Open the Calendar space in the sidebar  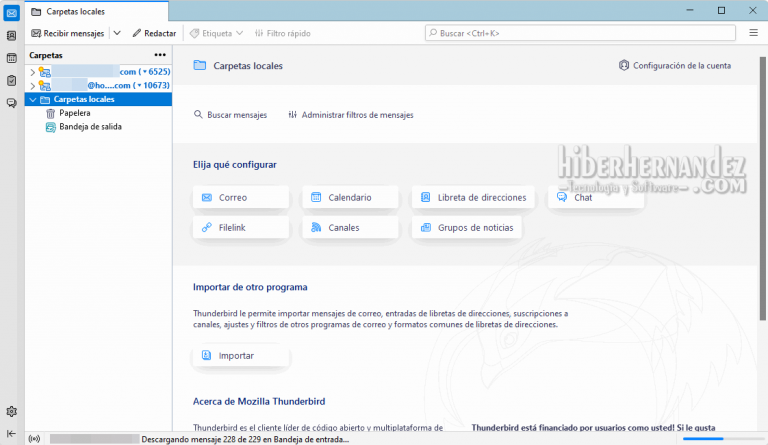[11, 58]
